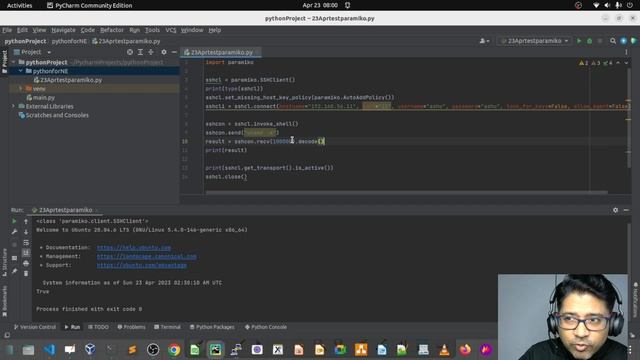The height and width of the screenshot is (360, 640).
Task: Open the Edit menu
Action: pyautogui.click(x=22, y=30)
